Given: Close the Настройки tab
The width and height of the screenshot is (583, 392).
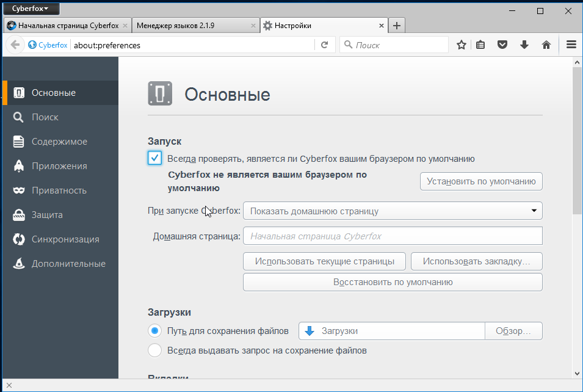Looking at the screenshot, I should 381,26.
